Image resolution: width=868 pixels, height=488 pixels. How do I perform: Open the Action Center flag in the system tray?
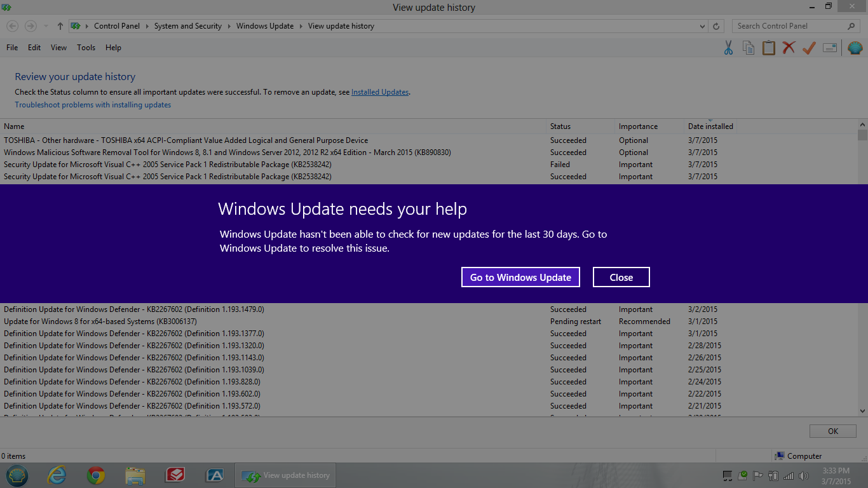coord(757,475)
